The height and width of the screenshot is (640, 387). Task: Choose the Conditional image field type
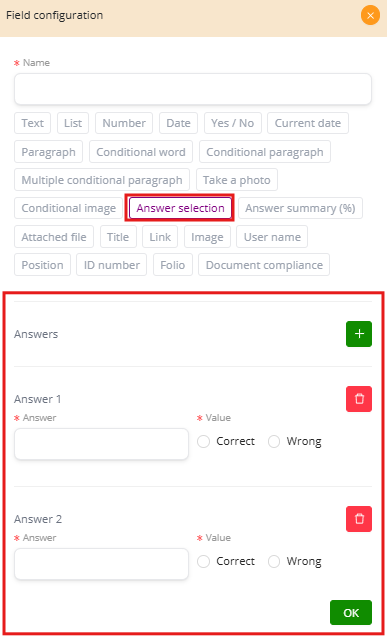tap(69, 208)
